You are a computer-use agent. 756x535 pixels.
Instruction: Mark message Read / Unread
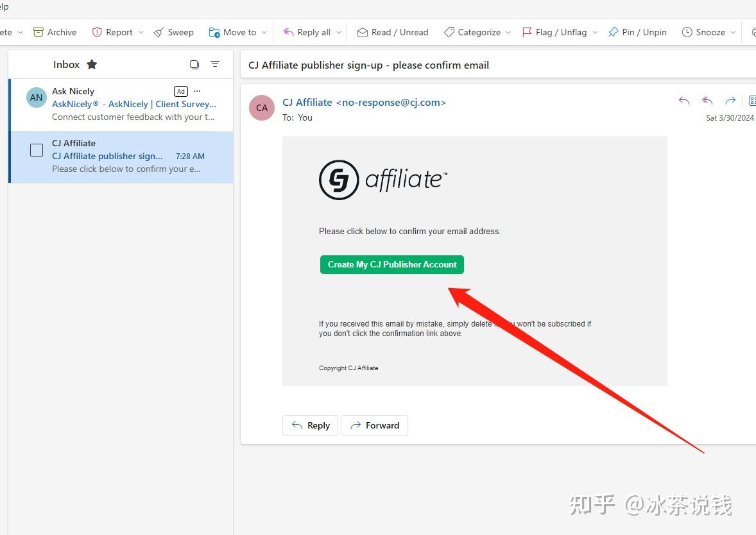pos(393,32)
